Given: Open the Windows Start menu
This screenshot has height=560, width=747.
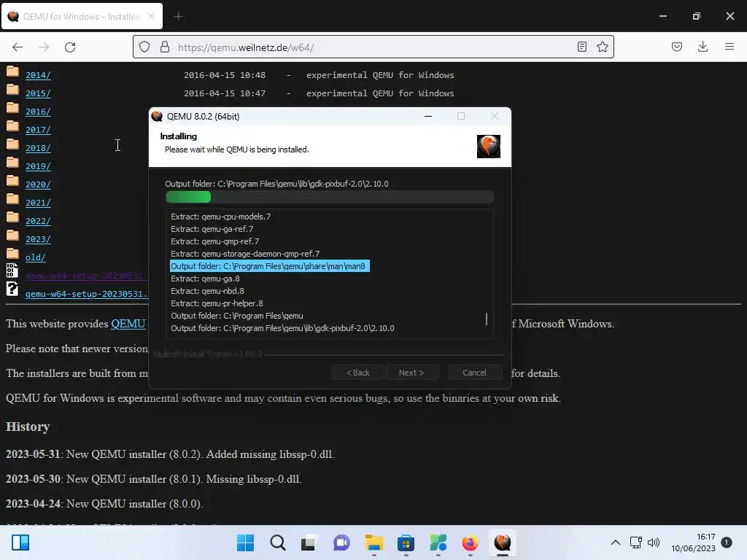Looking at the screenshot, I should 245,542.
